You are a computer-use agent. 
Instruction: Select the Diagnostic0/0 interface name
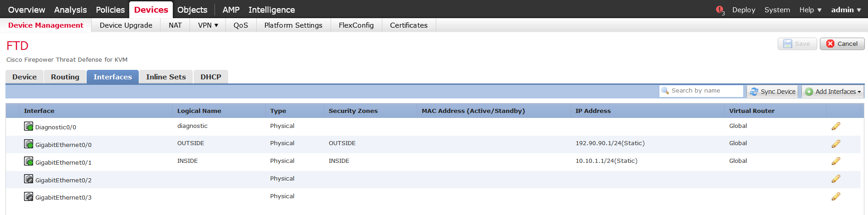pyautogui.click(x=56, y=127)
